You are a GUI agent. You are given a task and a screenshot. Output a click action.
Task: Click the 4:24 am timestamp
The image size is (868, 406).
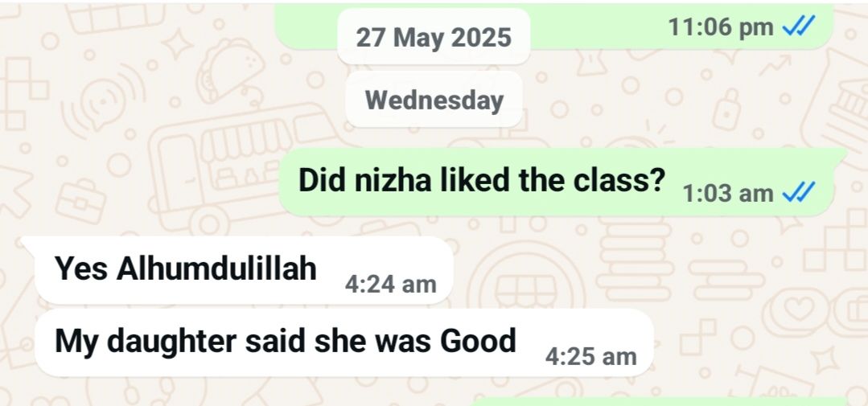pos(391,285)
